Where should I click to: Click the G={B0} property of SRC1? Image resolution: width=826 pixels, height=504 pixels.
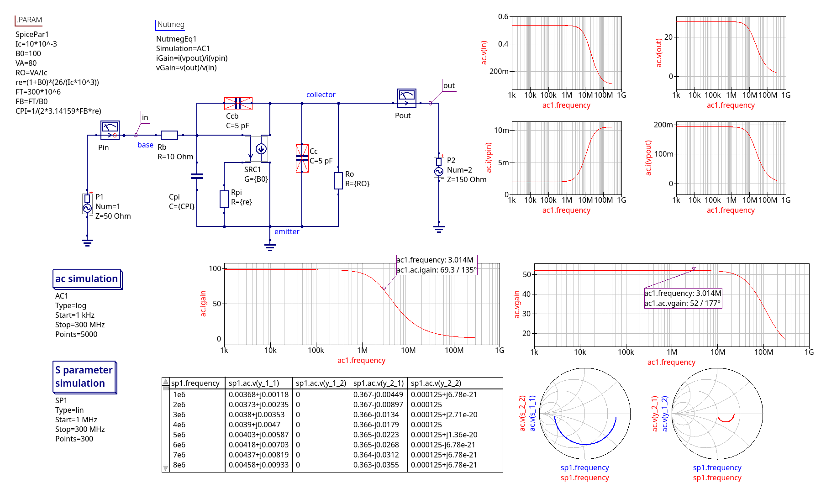click(x=256, y=179)
